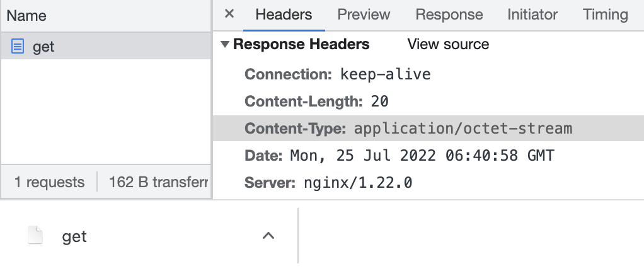The width and height of the screenshot is (644, 271).
Task: Click View source link for response headers
Action: [x=448, y=44]
